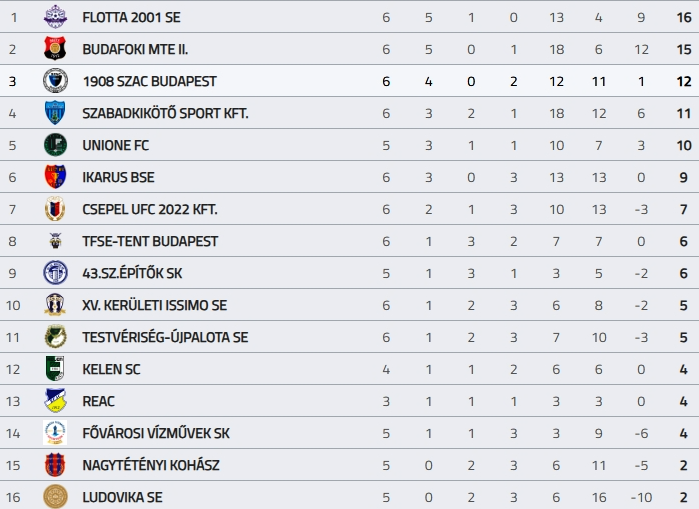Image resolution: width=699 pixels, height=509 pixels.
Task: Open the REAC team name link
Action: [99, 401]
